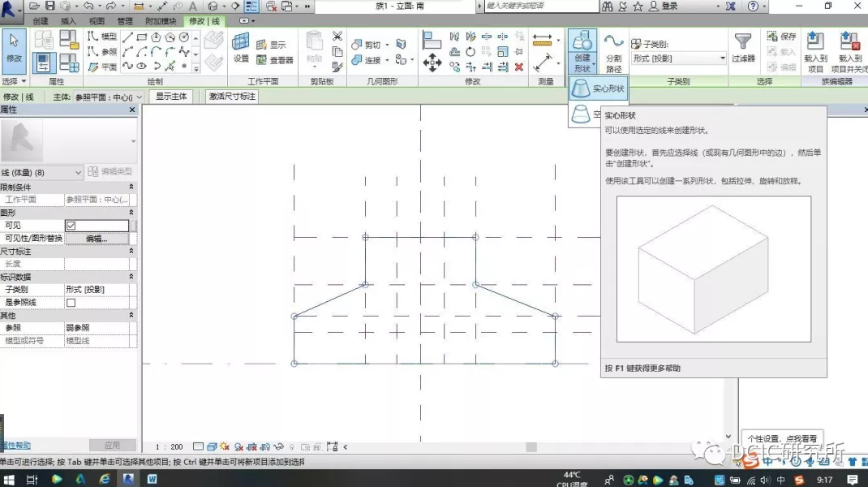Screen dimensions: 868x487
Task: Click the keyword search input field
Action: pos(541,6)
